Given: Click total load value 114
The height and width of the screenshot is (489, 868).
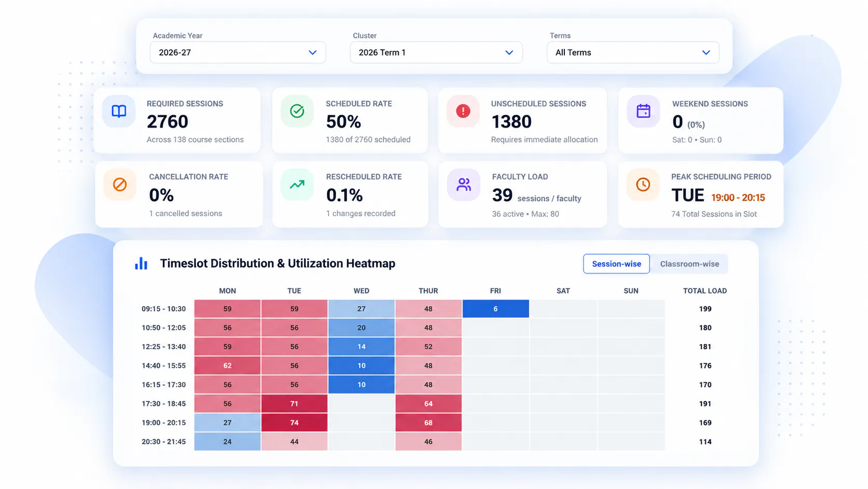Looking at the screenshot, I should point(705,442).
